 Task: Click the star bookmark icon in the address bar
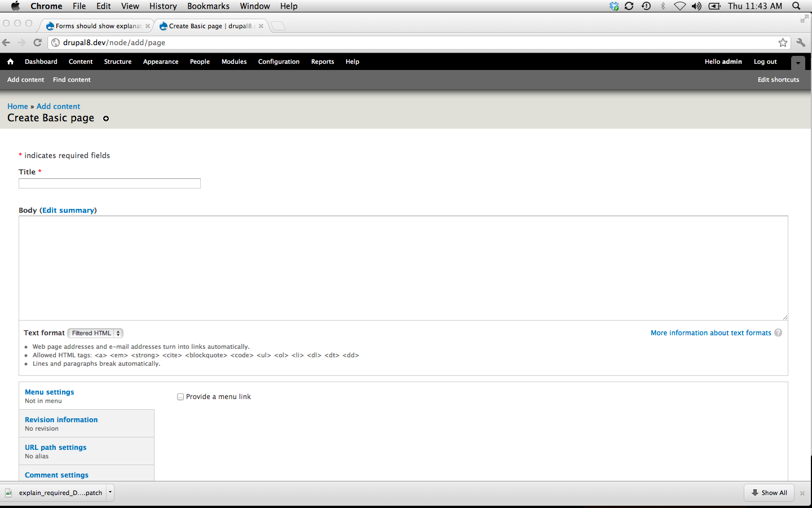[x=783, y=42]
